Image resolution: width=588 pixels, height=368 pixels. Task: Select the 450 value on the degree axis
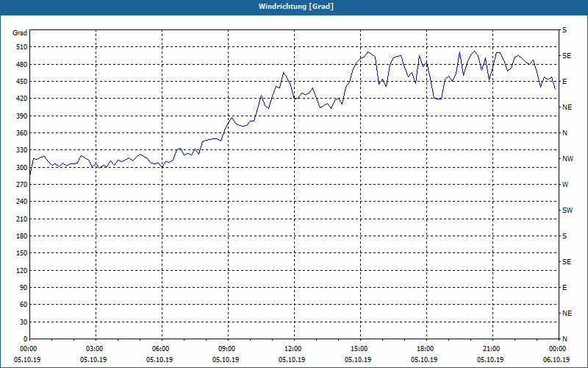(x=22, y=82)
